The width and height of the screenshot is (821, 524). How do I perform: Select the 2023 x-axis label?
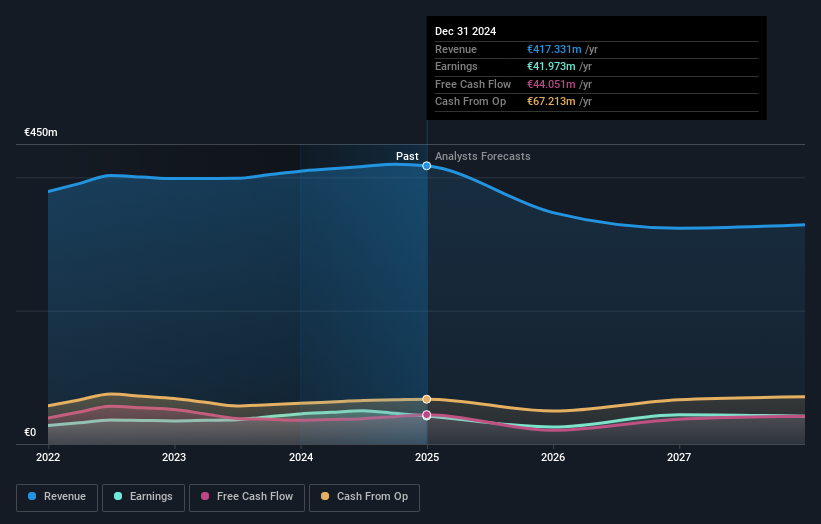pos(174,458)
